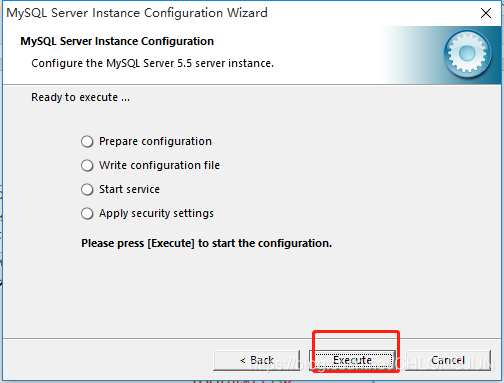
Task: Click the bold MySQL Server Instance Configuration heading
Action: pyautogui.click(x=117, y=41)
